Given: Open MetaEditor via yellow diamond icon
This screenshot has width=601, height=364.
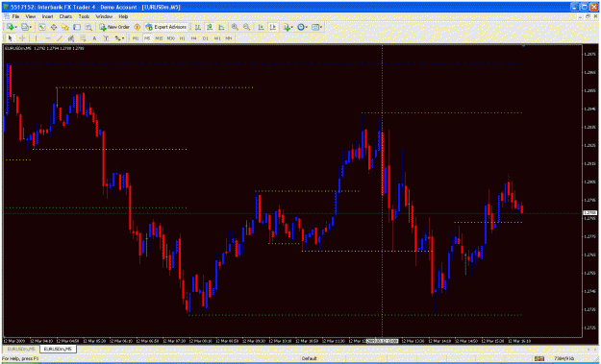Looking at the screenshot, I should [x=137, y=27].
